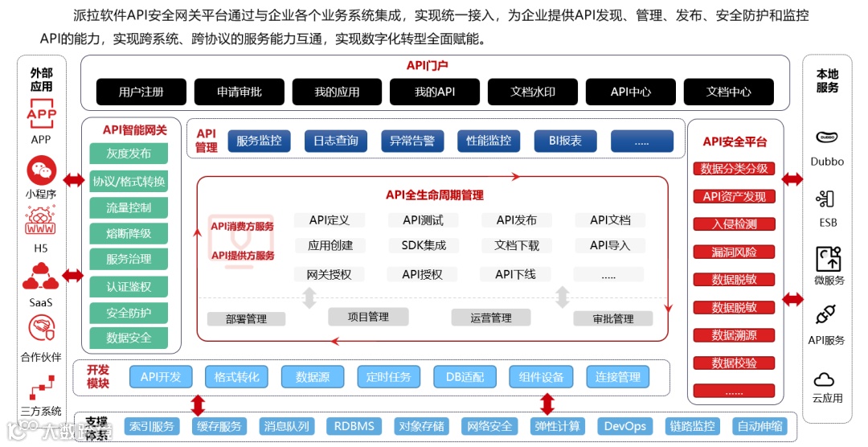Open 审批管理 in the lifecycle area
This screenshot has width=868, height=447.
pyautogui.click(x=613, y=318)
